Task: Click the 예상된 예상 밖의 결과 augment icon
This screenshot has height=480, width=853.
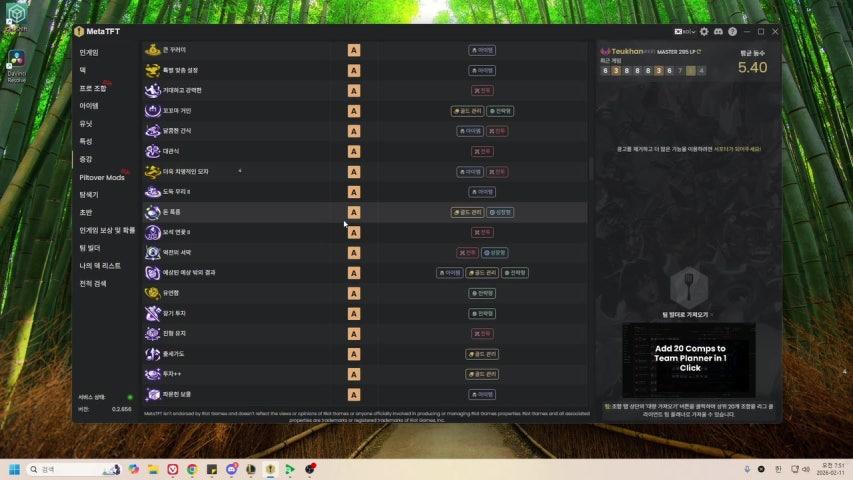Action: [x=152, y=273]
